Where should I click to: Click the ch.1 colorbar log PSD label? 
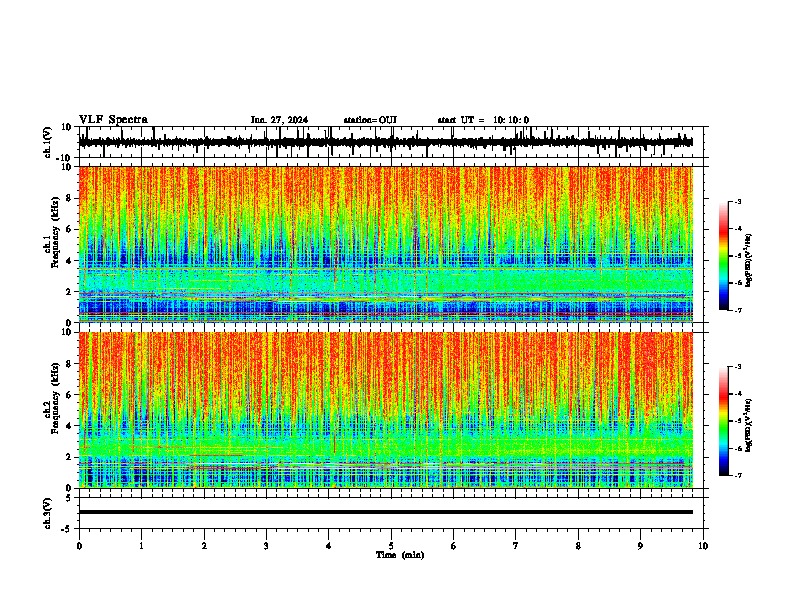[x=748, y=261]
